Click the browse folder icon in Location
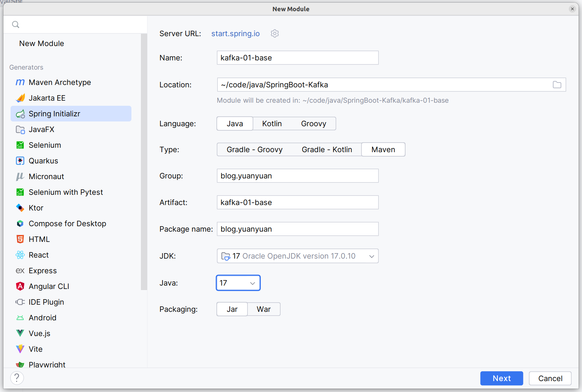Image resolution: width=582 pixels, height=392 pixels. (557, 85)
